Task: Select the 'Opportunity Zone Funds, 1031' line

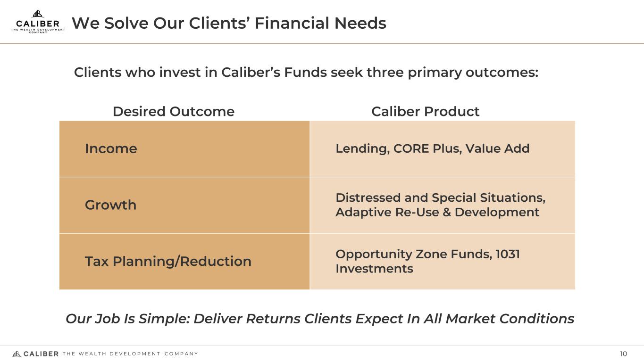Action: [x=427, y=255]
